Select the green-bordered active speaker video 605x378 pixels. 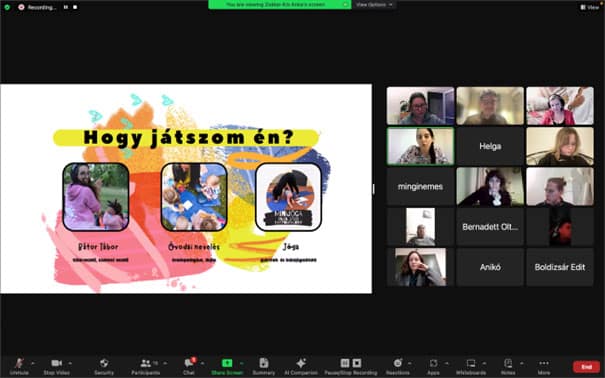(x=420, y=146)
